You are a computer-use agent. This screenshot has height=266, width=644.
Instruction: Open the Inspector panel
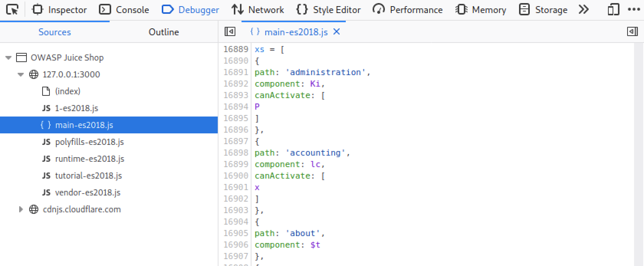59,10
